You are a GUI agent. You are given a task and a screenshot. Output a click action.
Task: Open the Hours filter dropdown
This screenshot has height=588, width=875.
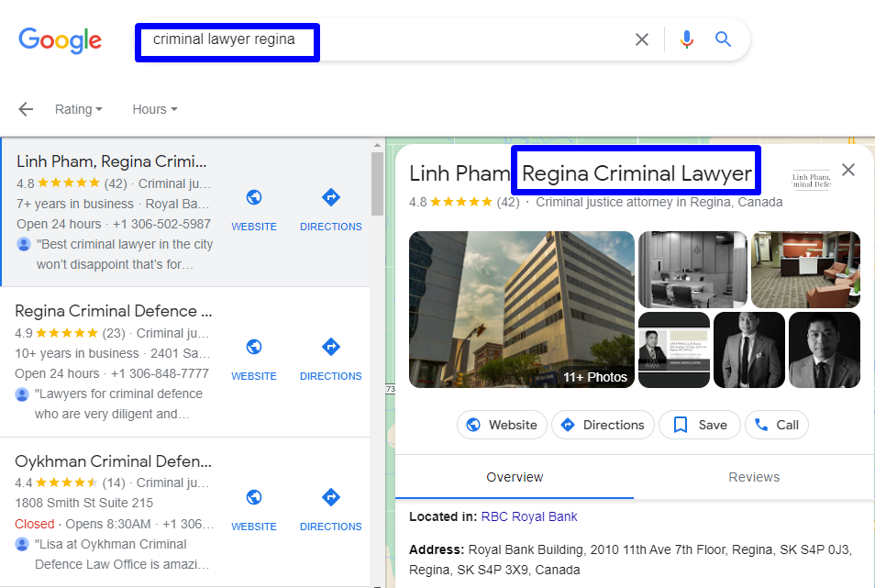click(x=153, y=109)
